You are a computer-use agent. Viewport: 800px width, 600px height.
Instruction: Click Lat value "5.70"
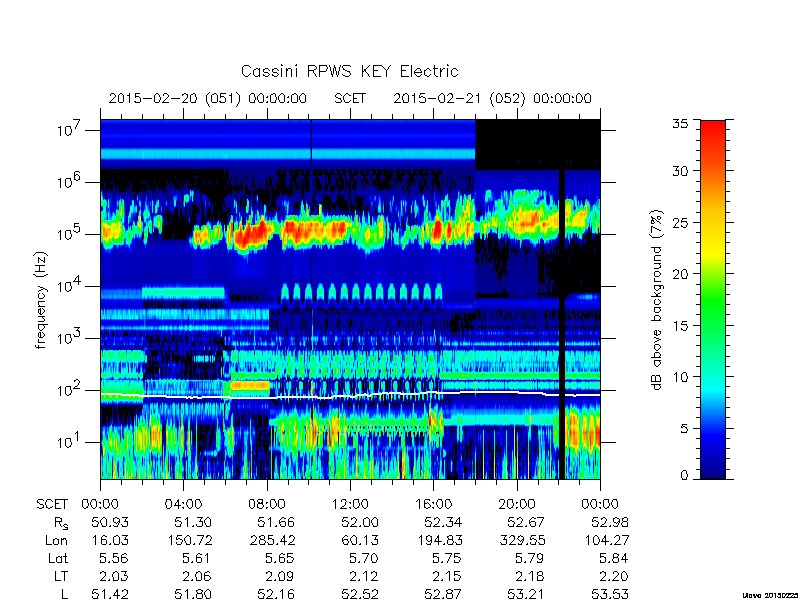pyautogui.click(x=364, y=558)
